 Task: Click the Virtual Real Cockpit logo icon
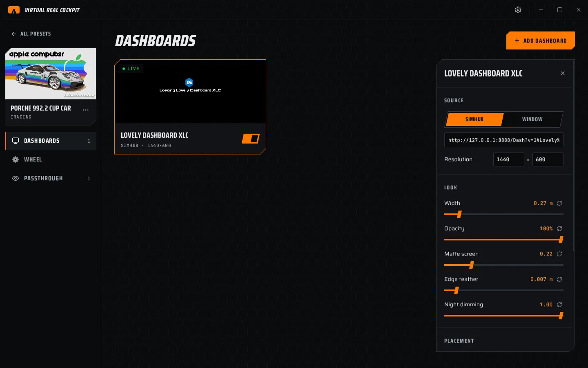click(x=14, y=10)
